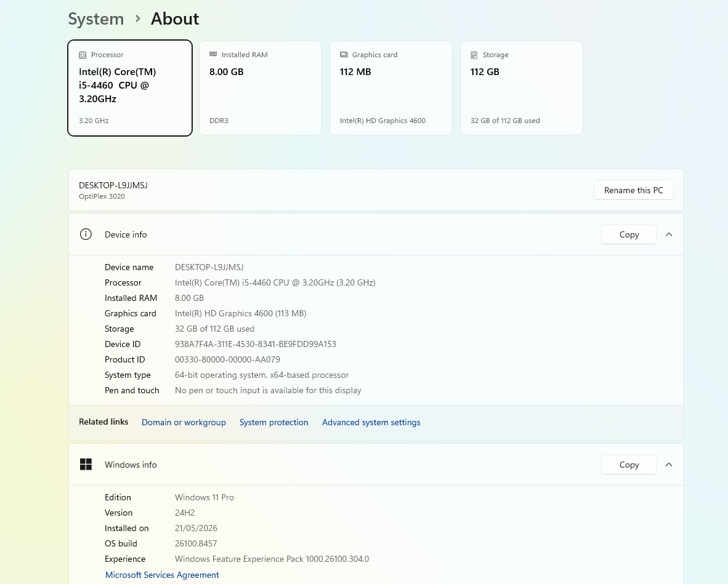Click the Installed RAM memory icon
The height and width of the screenshot is (584, 728).
213,54
